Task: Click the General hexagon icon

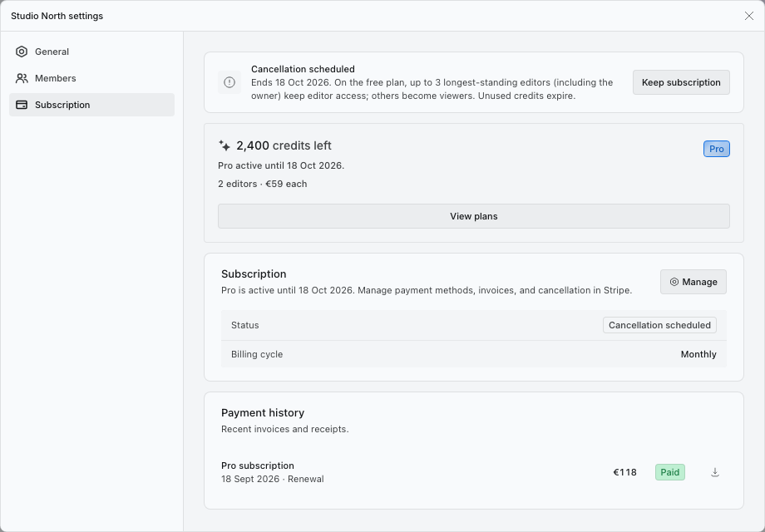Action: 22,52
